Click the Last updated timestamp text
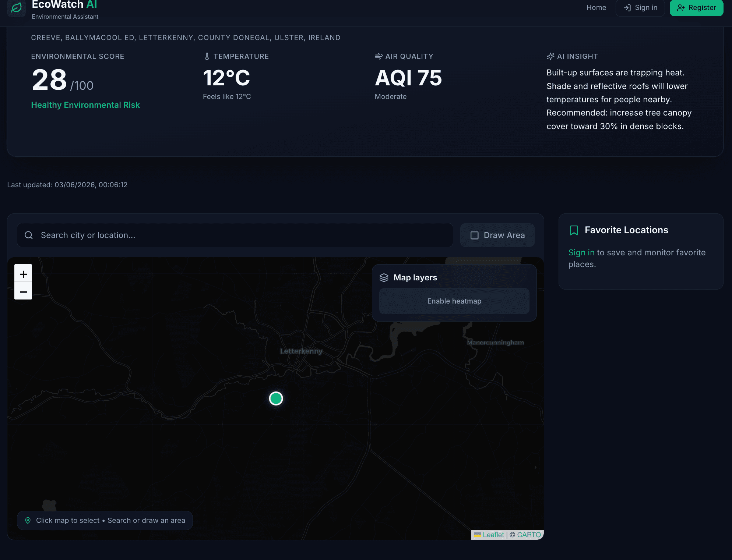 coord(67,185)
